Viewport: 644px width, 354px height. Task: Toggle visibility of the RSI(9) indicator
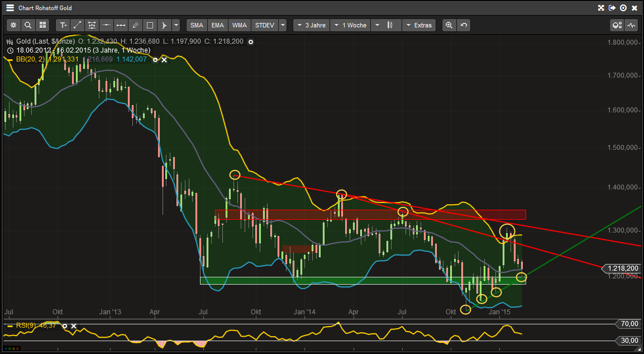pyautogui.click(x=65, y=325)
